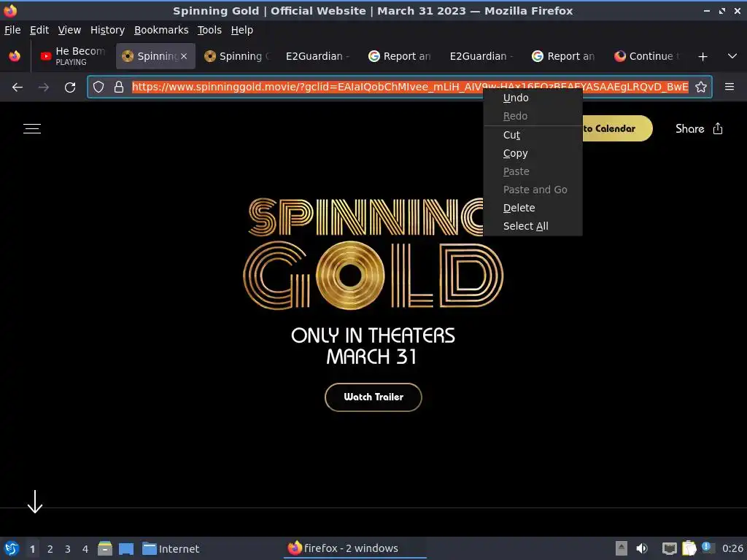Open Firefox View pinned icon
747x560 pixels.
click(x=15, y=56)
